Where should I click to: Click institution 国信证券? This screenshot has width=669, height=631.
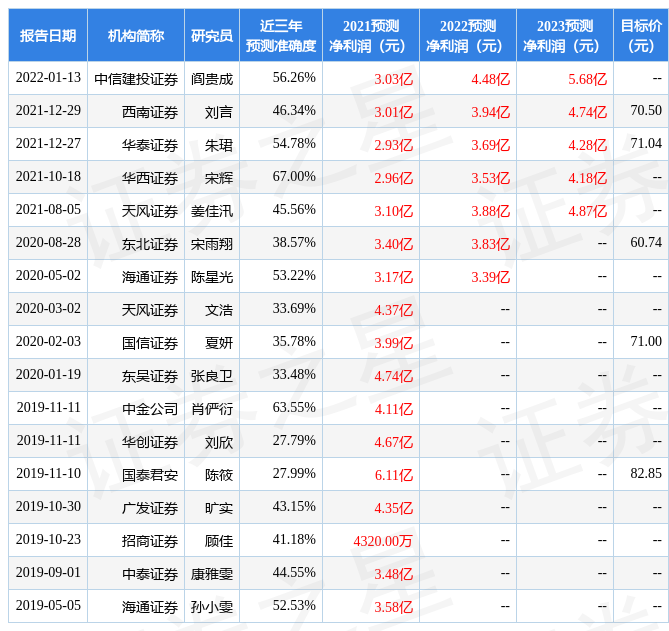[x=150, y=343]
